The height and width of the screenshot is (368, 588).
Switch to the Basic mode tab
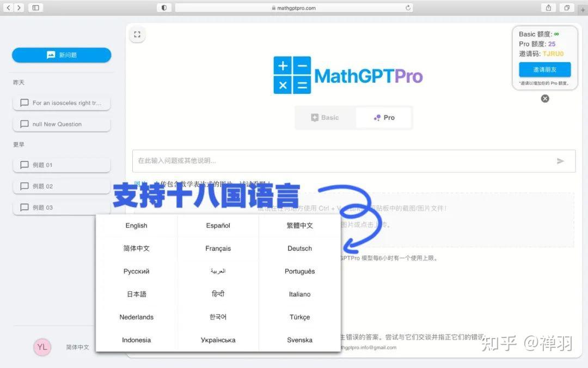tap(325, 117)
